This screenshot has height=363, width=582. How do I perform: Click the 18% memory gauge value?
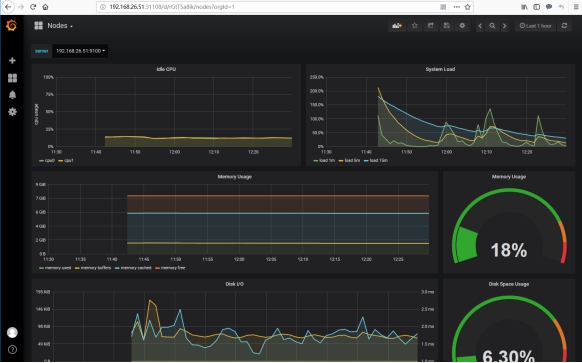(509, 250)
